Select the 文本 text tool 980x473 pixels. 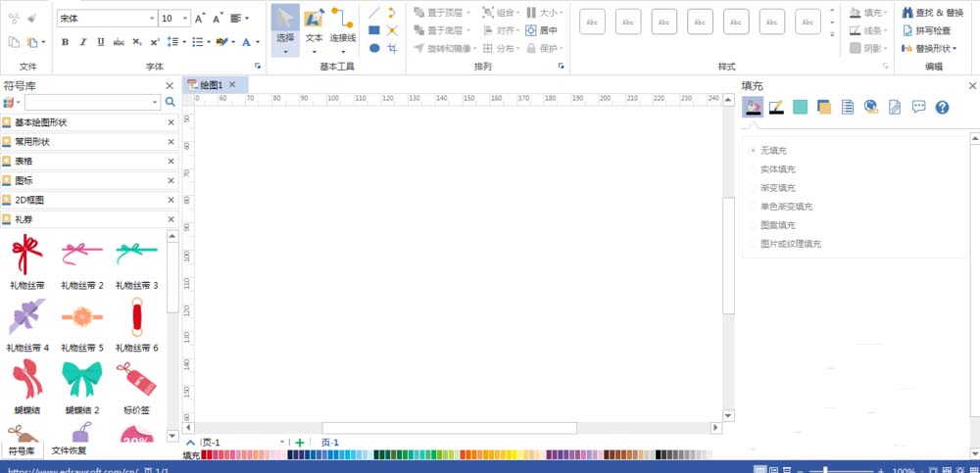314,29
